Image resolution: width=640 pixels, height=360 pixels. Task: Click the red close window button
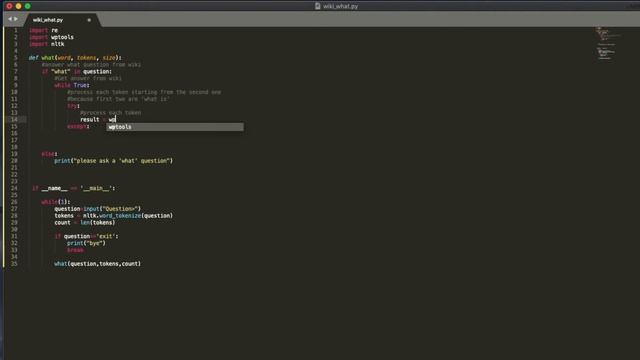(x=9, y=6)
